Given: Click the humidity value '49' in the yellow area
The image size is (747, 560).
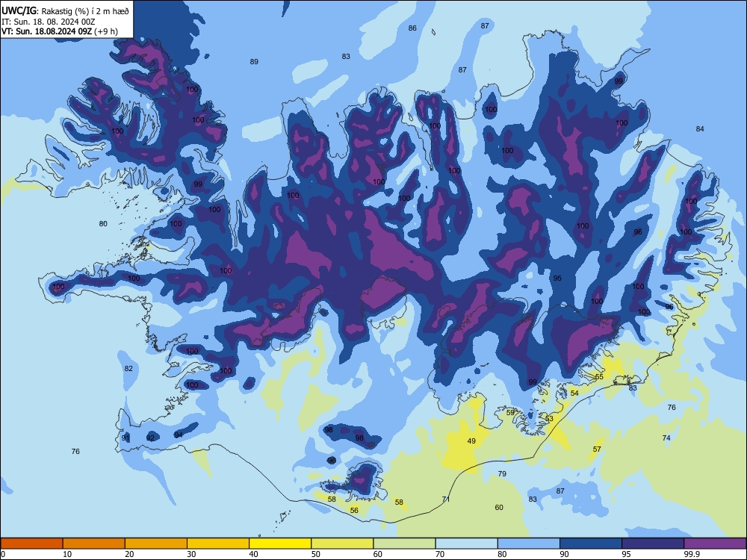Looking at the screenshot, I should click(x=471, y=441).
